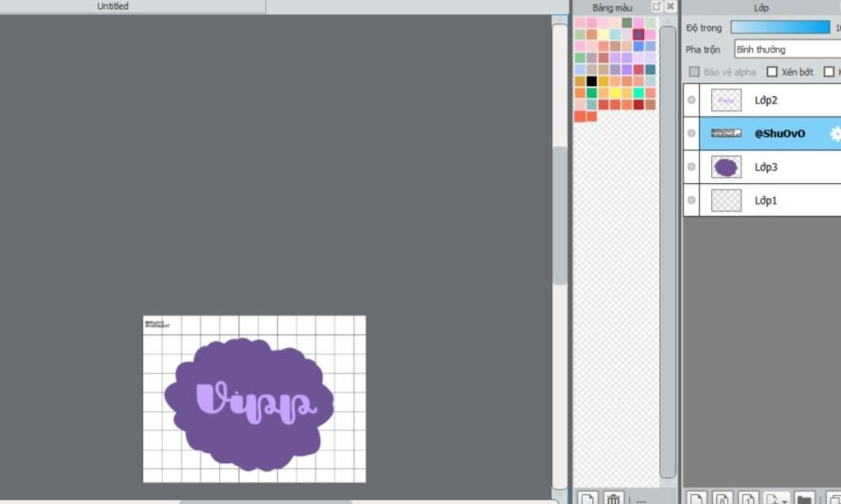This screenshot has height=504, width=841.
Task: Click the canvas vertical scrollbar
Action: click(559, 214)
